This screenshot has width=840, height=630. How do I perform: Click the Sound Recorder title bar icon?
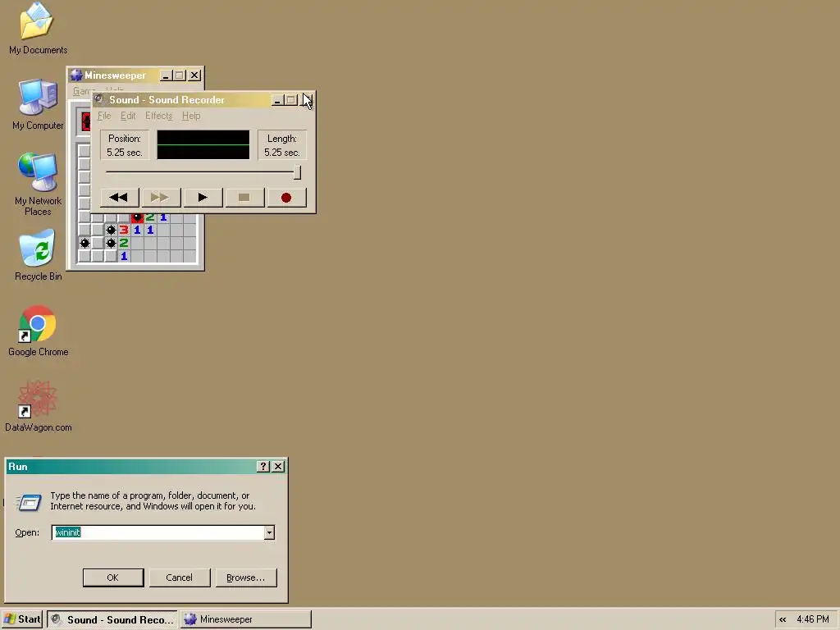click(x=99, y=99)
